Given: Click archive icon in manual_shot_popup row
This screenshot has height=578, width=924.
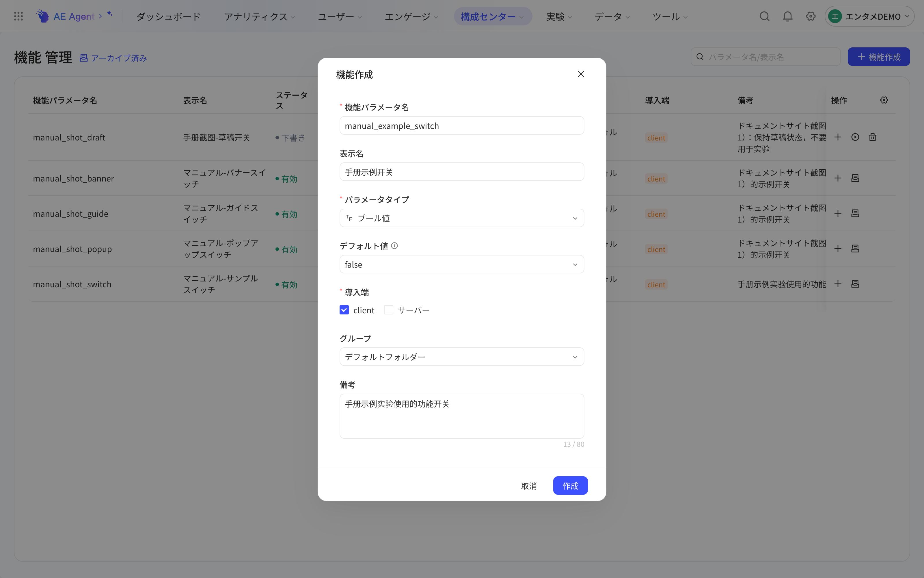Looking at the screenshot, I should pyautogui.click(x=855, y=249).
